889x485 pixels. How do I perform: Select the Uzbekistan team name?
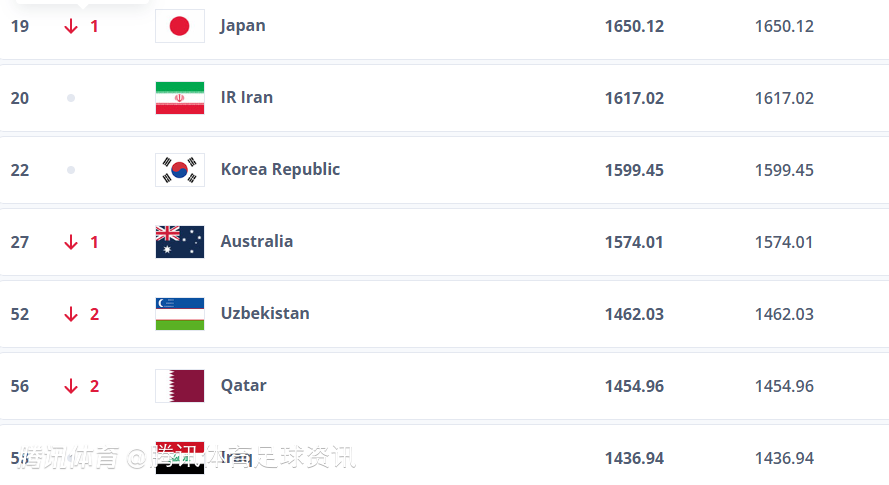point(265,313)
